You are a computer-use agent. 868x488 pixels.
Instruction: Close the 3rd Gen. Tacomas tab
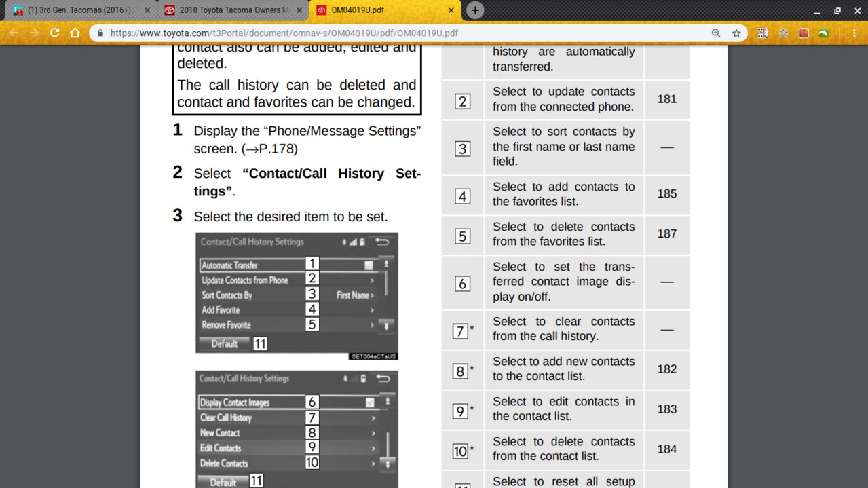pyautogui.click(x=147, y=10)
